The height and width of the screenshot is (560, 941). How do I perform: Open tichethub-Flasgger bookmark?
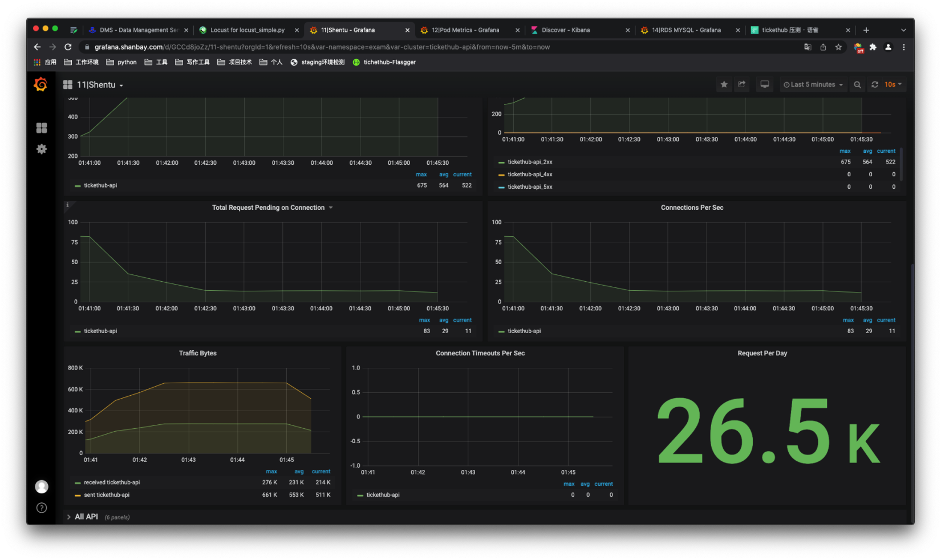point(384,62)
